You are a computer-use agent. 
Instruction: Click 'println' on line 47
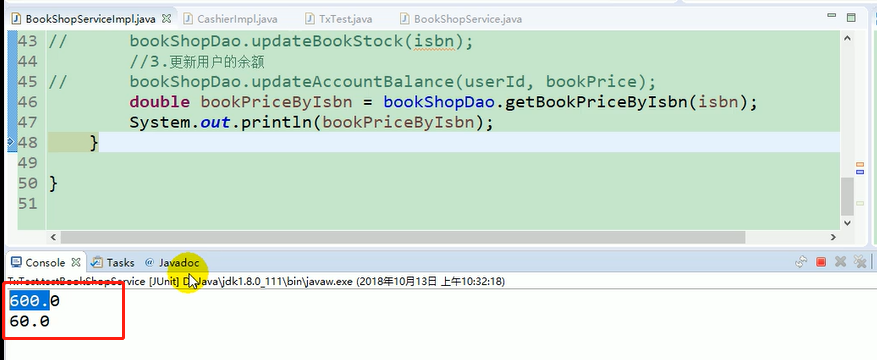pyautogui.click(x=277, y=122)
